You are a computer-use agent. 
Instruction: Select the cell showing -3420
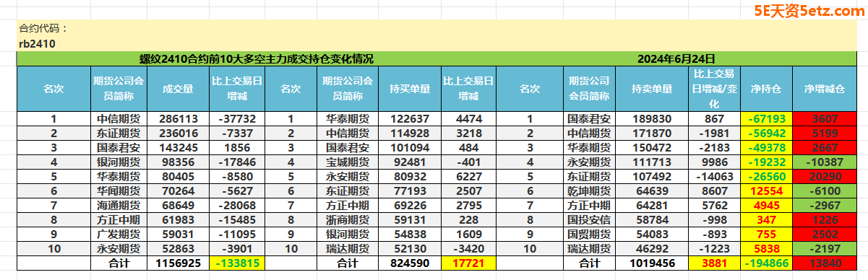click(469, 248)
